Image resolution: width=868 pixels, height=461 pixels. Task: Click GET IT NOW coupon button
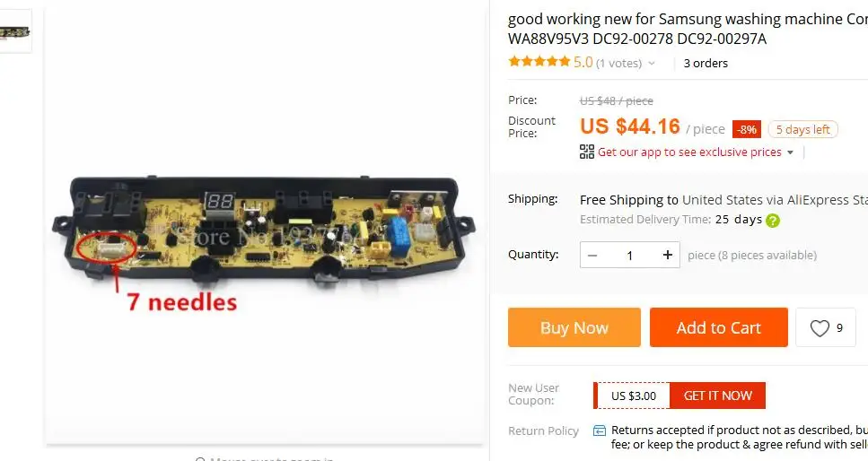pyautogui.click(x=717, y=396)
